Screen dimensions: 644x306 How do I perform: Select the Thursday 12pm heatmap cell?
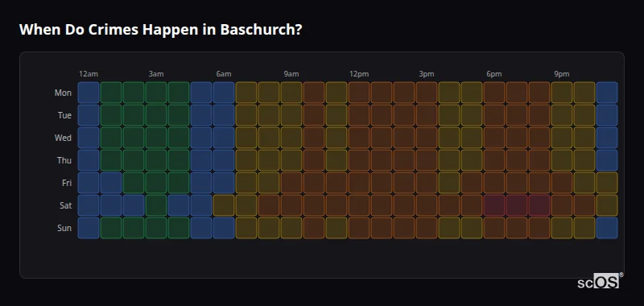359,160
